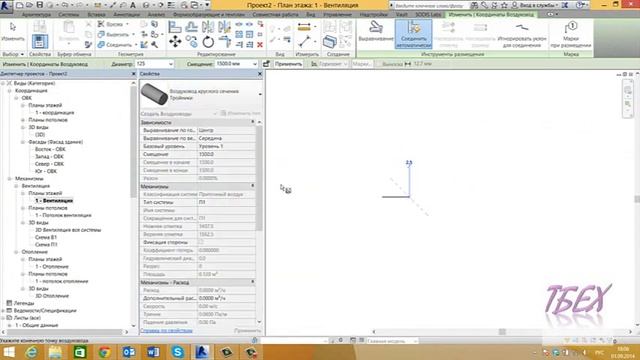Toggle the Фиксация стороны checkbox

201,242
